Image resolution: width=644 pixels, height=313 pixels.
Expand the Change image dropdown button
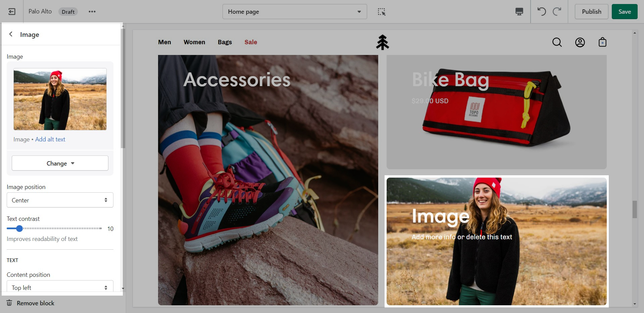pos(60,163)
